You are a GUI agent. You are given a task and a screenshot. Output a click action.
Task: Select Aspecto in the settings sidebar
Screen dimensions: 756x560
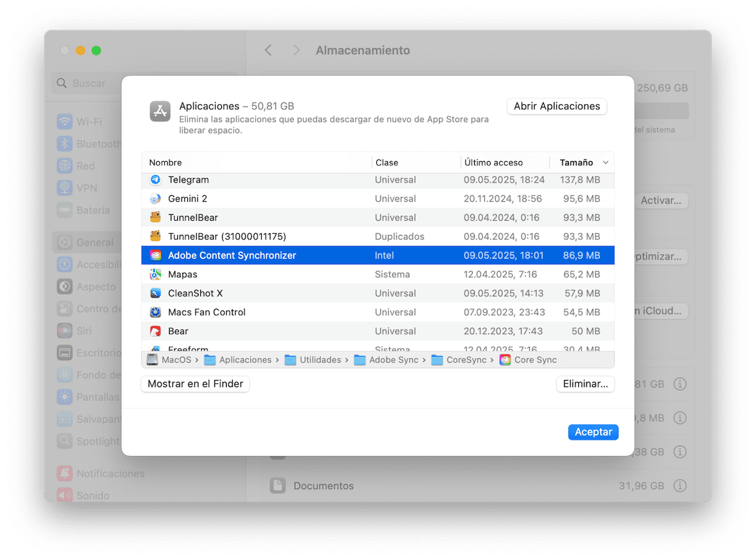point(86,287)
